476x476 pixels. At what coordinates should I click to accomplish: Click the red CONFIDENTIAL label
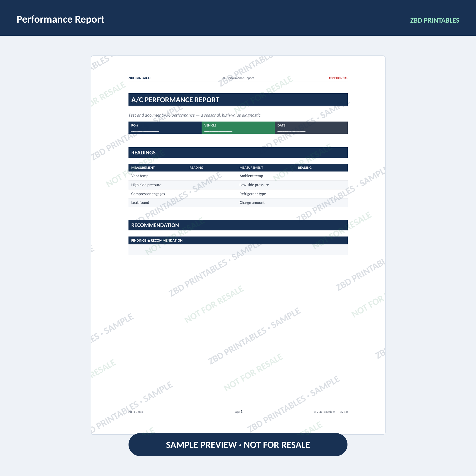coord(338,78)
